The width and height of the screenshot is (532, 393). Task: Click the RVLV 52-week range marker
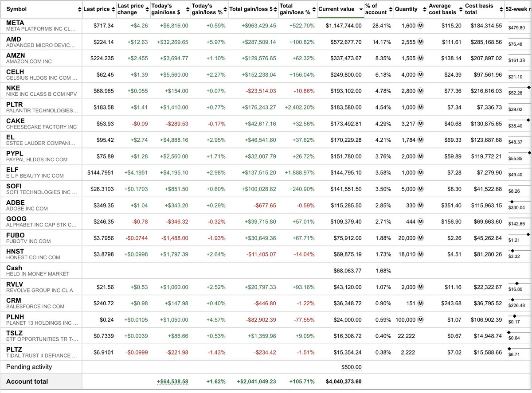click(x=517, y=283)
